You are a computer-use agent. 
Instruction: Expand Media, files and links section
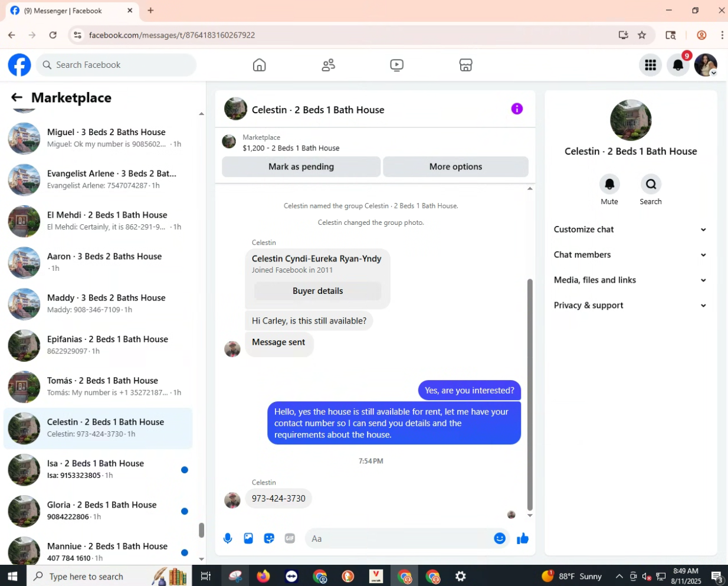pyautogui.click(x=630, y=280)
